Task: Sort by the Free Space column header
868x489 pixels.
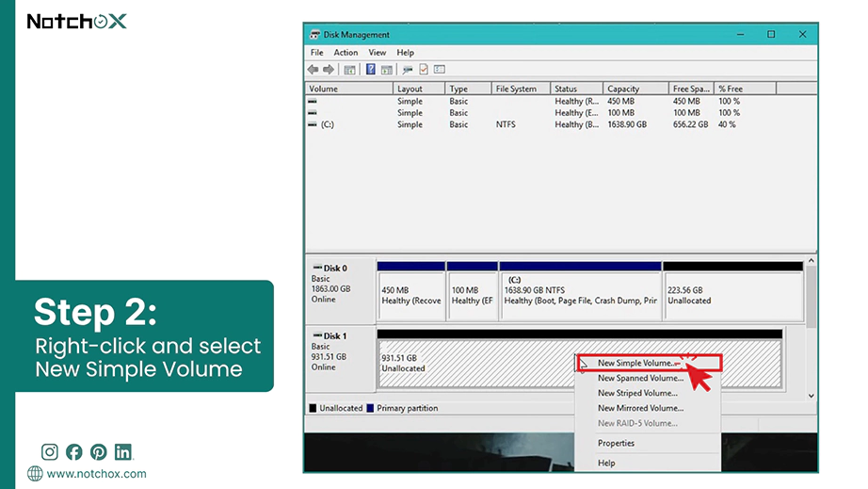Action: click(691, 89)
